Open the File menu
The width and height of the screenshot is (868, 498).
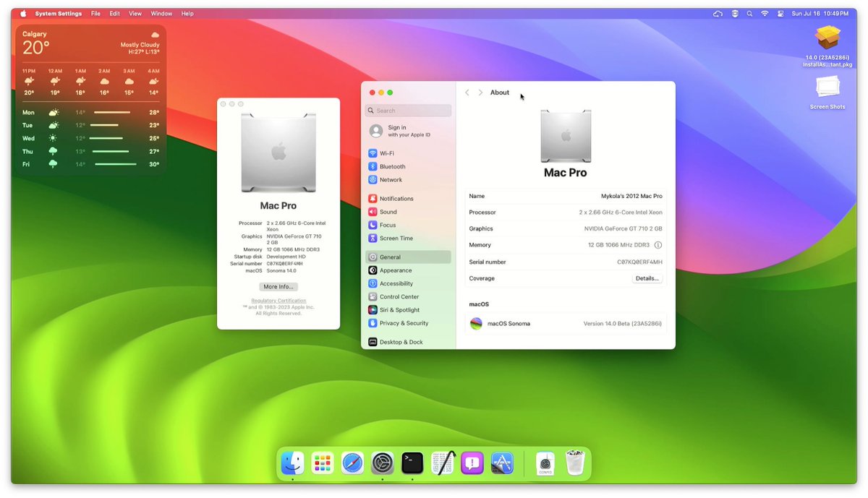pos(96,14)
